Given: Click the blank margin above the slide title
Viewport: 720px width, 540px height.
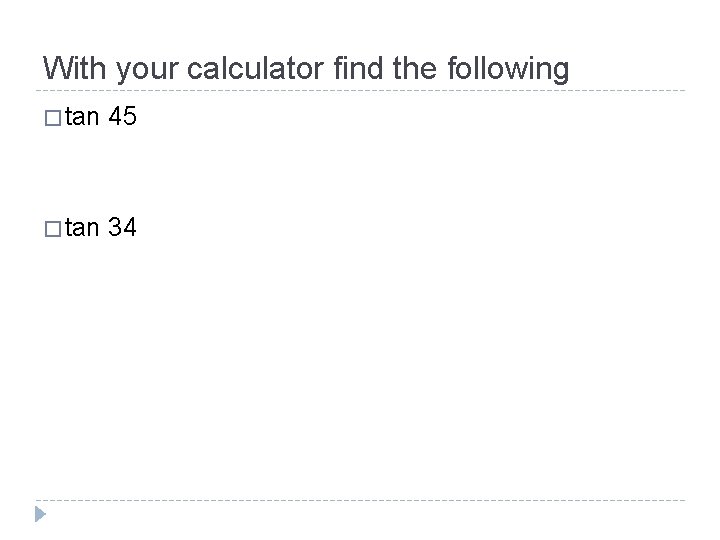Looking at the screenshot, I should [360, 25].
